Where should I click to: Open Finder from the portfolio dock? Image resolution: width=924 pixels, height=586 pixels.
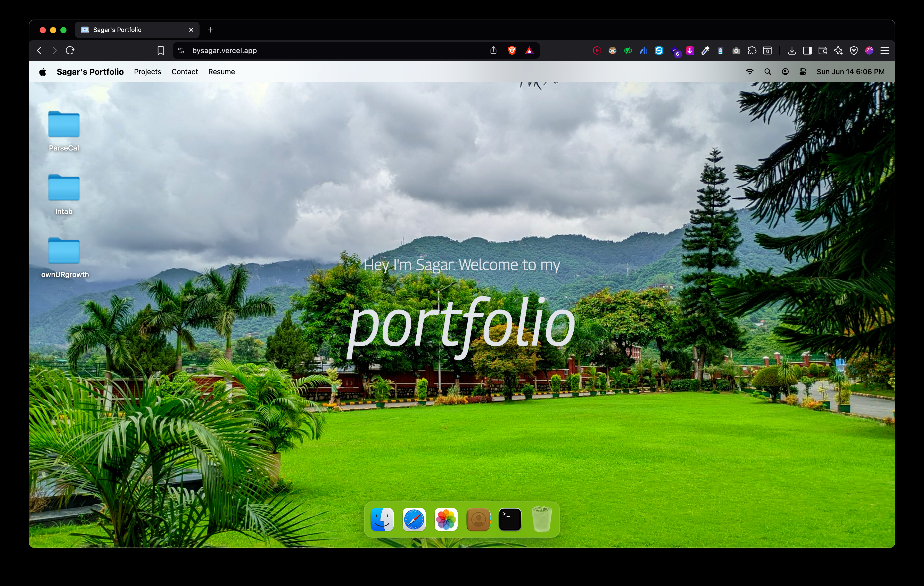382,520
